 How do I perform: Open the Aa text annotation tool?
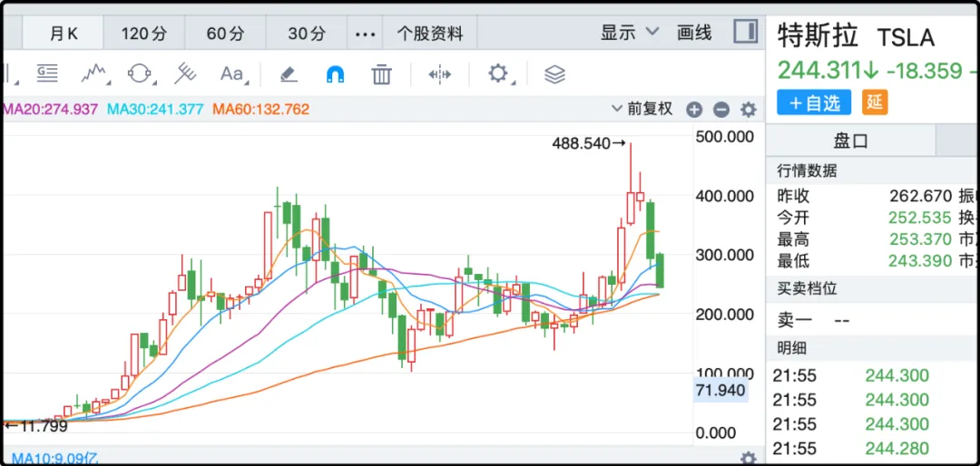[232, 73]
